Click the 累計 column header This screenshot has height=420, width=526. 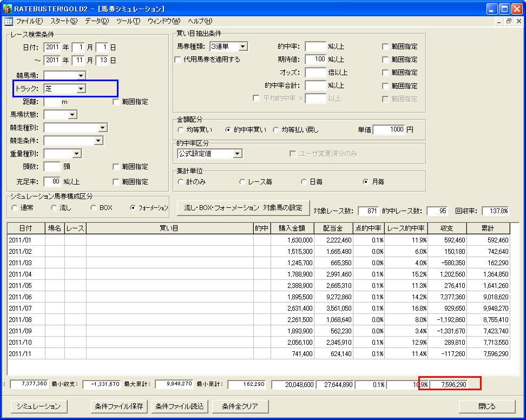click(488, 228)
